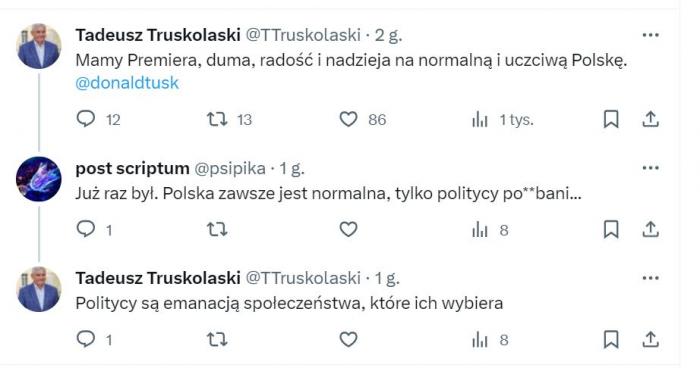Viewport: 700px width, 368px height.
Task: Open the @donaldtusk mention link
Action: [x=127, y=83]
